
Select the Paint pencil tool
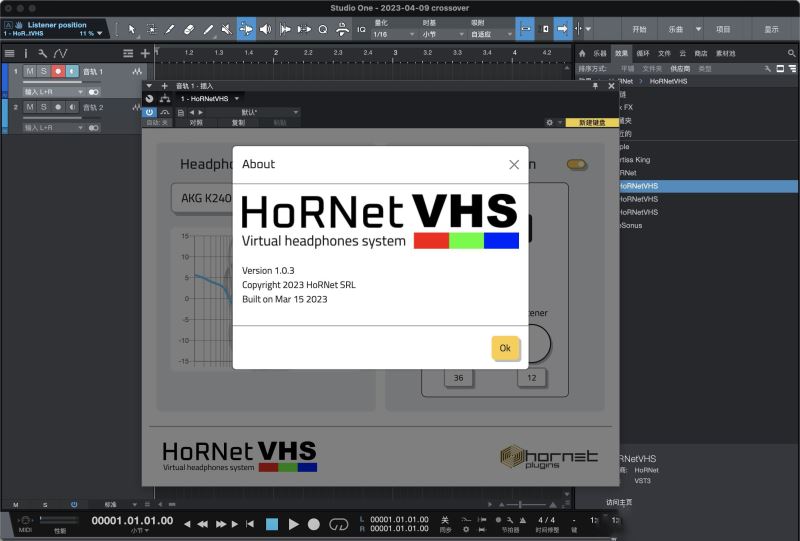coord(170,30)
